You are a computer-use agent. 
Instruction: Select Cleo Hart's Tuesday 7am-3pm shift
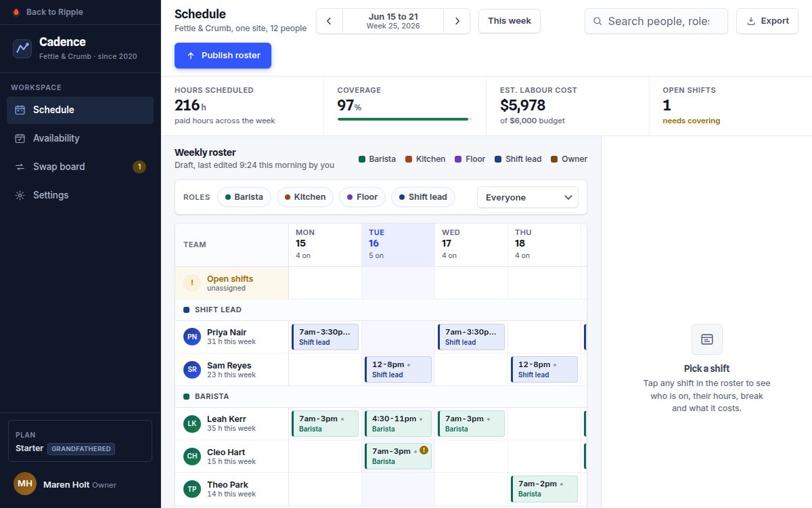(x=398, y=456)
